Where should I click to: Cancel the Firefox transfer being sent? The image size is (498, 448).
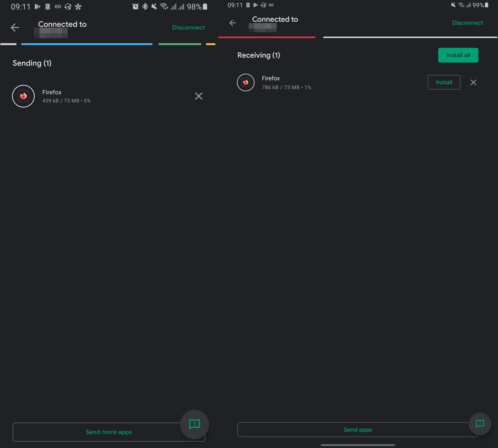[x=199, y=96]
